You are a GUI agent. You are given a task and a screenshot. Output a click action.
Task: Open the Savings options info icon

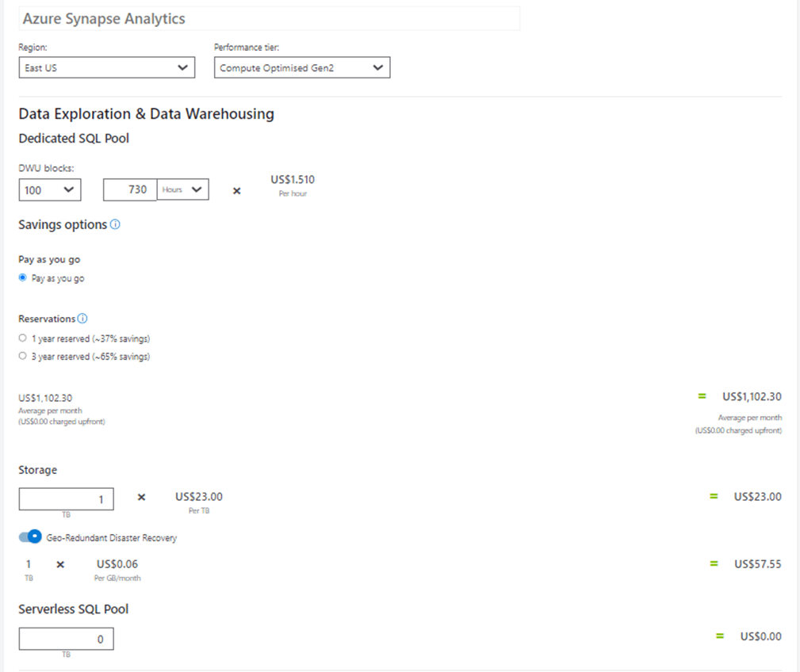(x=115, y=224)
